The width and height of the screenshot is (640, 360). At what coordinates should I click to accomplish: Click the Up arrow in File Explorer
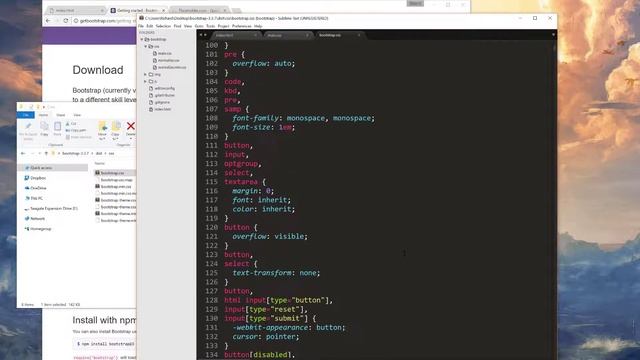[x=46, y=153]
